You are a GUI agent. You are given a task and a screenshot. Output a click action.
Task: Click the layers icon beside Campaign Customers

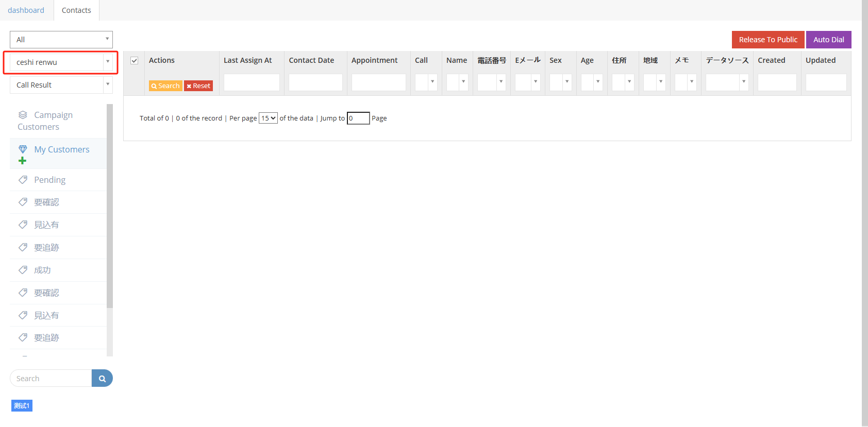pyautogui.click(x=23, y=115)
